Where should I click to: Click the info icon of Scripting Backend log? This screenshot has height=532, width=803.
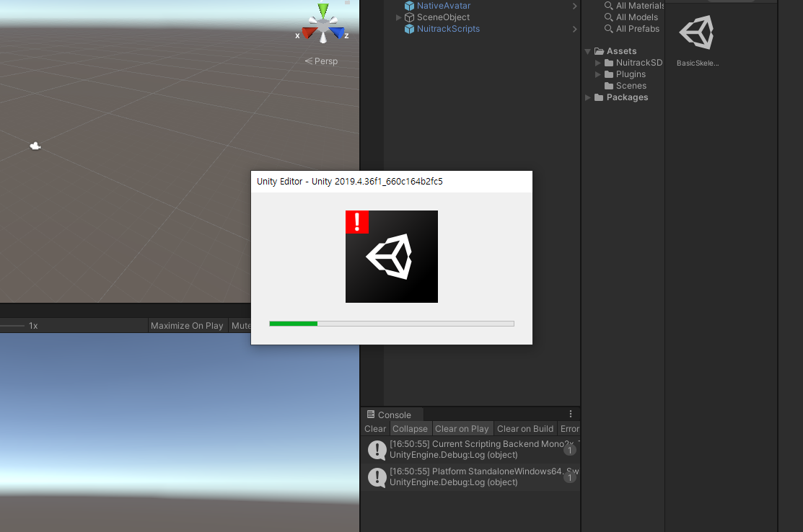(x=377, y=450)
